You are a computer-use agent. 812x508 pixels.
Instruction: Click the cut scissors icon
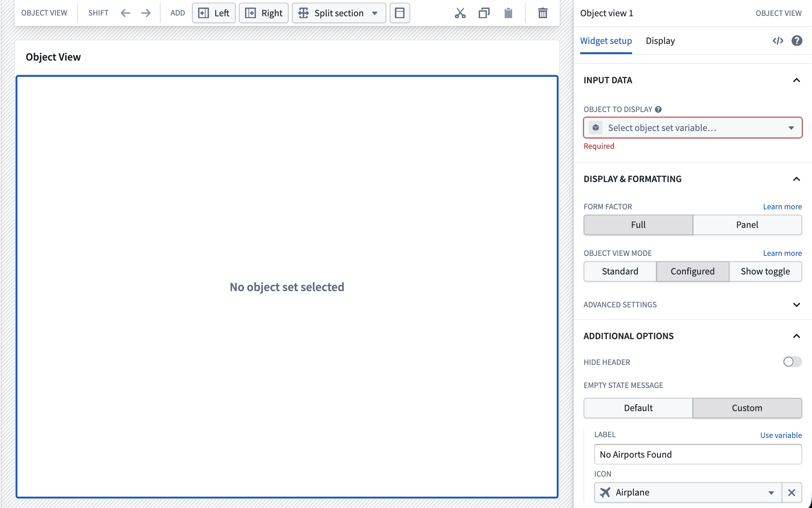[x=460, y=13]
